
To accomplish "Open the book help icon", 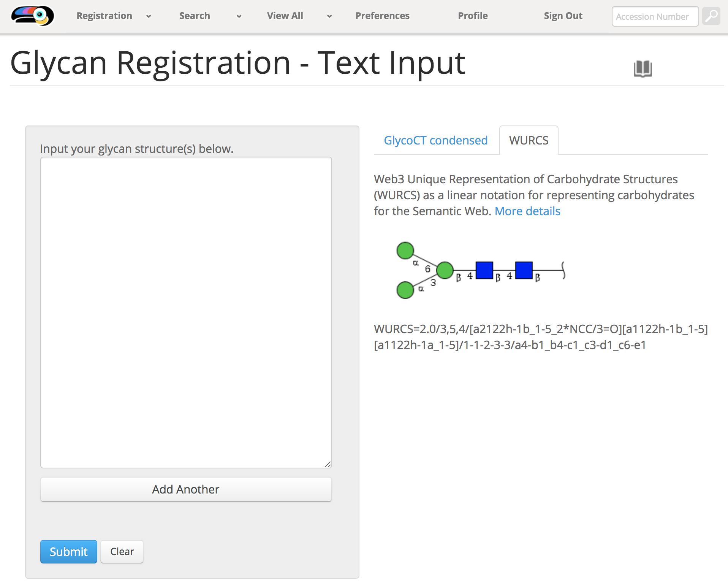I will pos(643,68).
